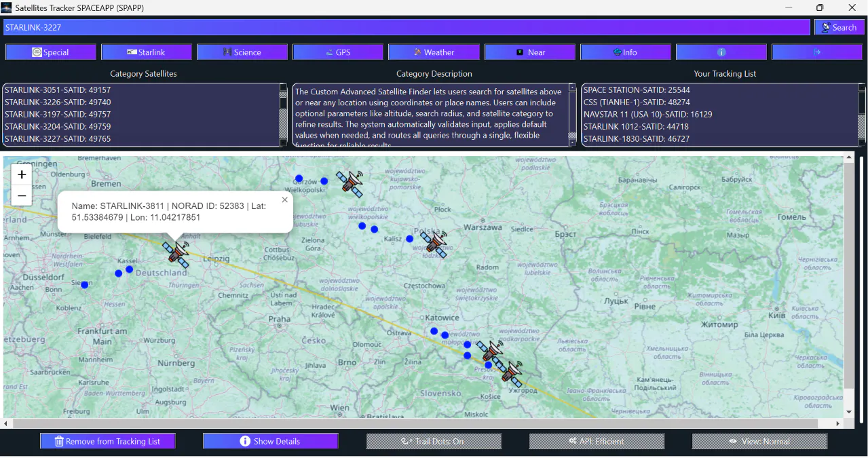Click the satellite name search field
The image size is (868, 458).
click(x=407, y=27)
